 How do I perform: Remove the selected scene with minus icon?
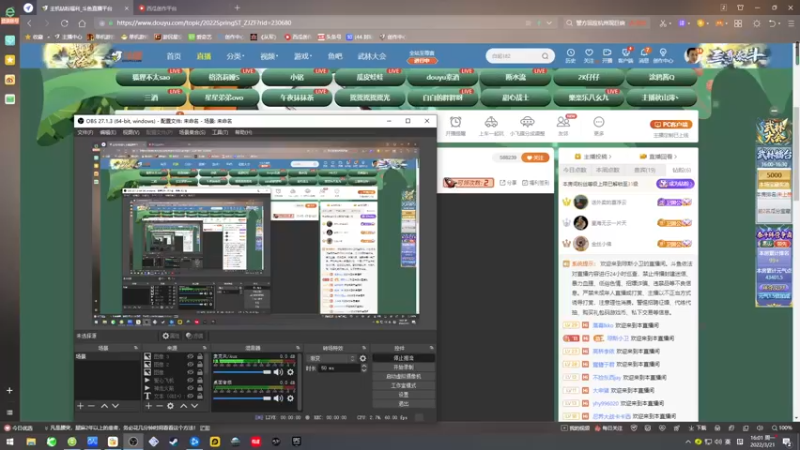click(x=91, y=406)
